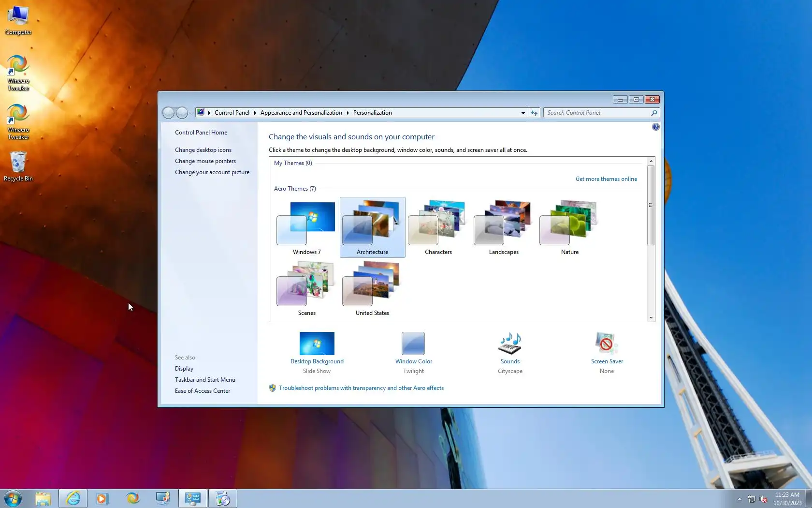This screenshot has height=508, width=812.
Task: Click the Winaero Tweaker taskbar icon
Action: [132, 498]
